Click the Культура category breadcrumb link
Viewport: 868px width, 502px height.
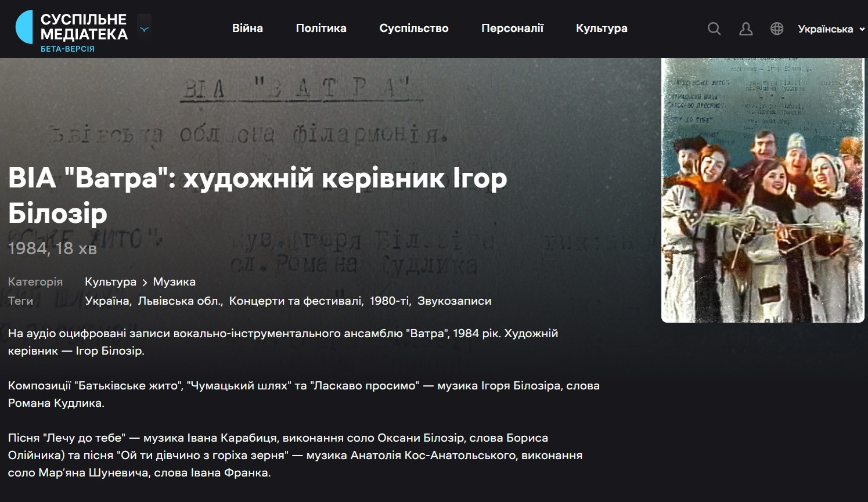[x=110, y=282]
